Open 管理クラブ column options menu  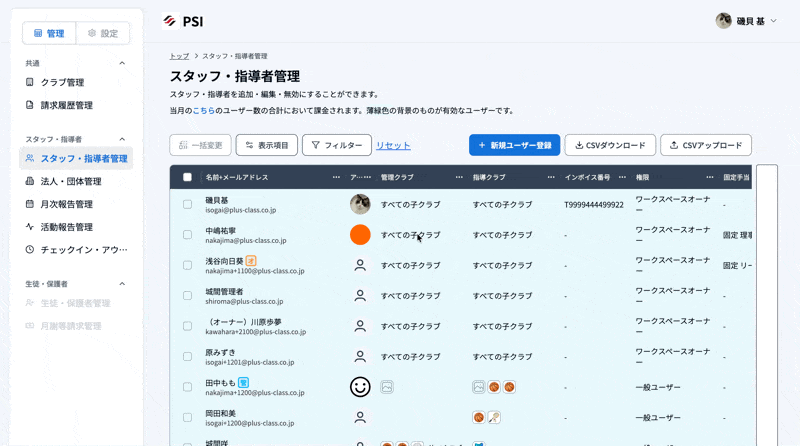point(459,177)
